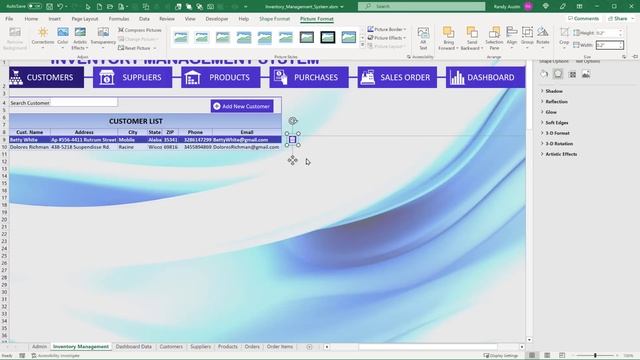Click the Comments button
This screenshot has width=640, height=360.
[584, 19]
